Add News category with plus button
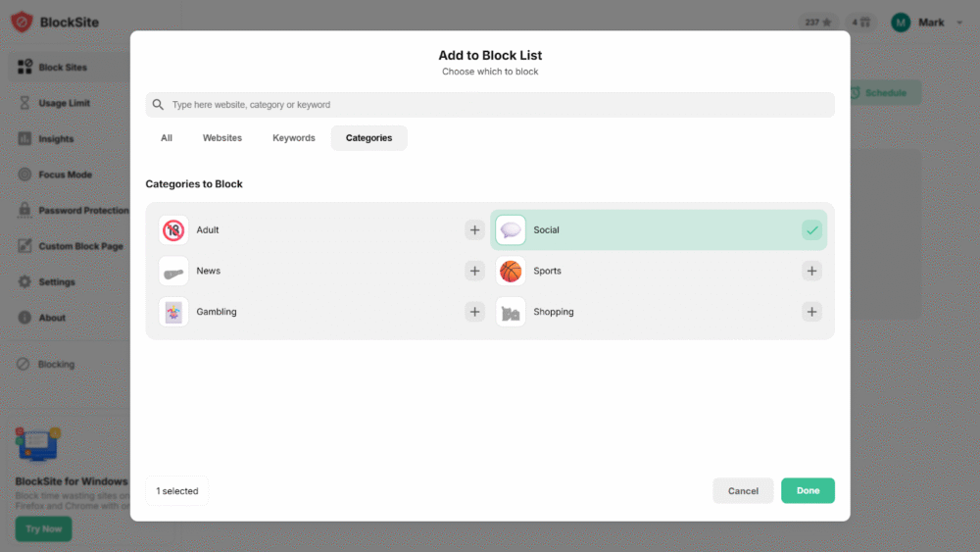The width and height of the screenshot is (980, 552). coord(475,272)
